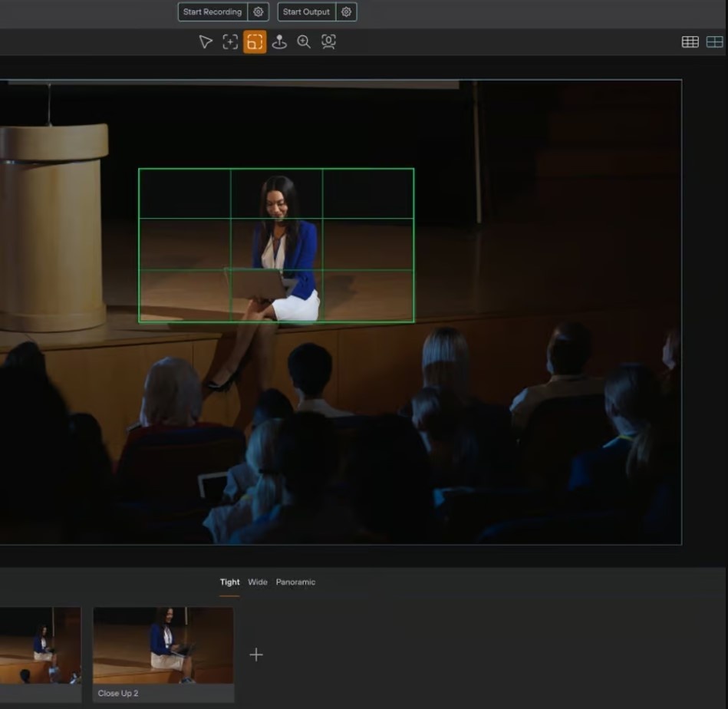Select the location pin tool
Image resolution: width=728 pixels, height=709 pixels.
click(x=279, y=42)
